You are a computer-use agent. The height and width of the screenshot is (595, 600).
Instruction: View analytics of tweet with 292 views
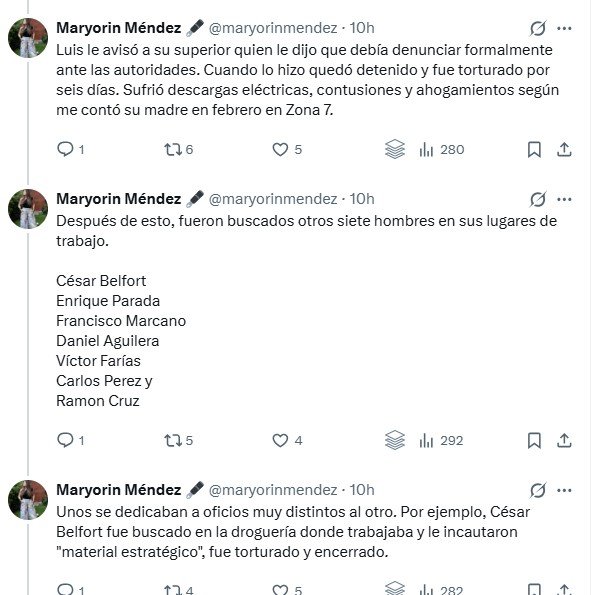(x=441, y=440)
